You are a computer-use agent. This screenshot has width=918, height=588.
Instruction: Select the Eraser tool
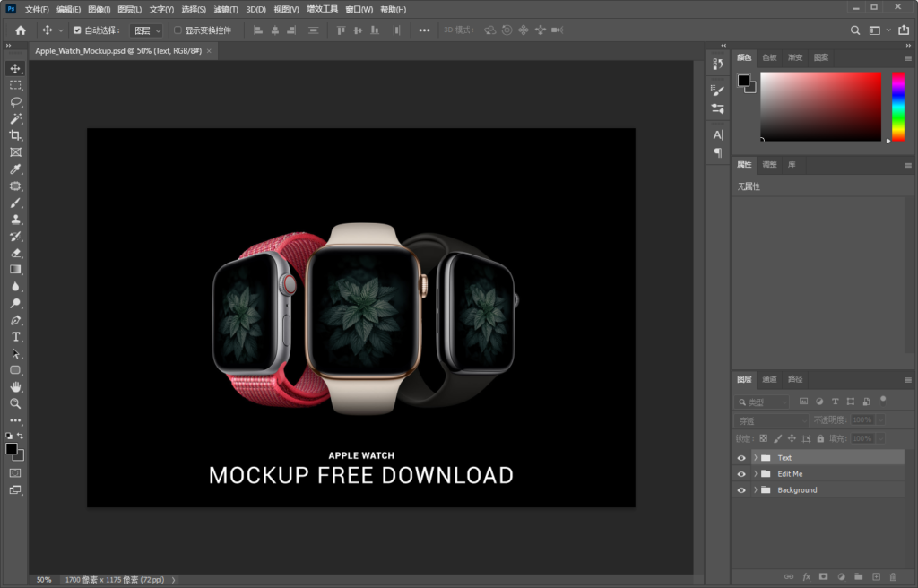pyautogui.click(x=15, y=253)
